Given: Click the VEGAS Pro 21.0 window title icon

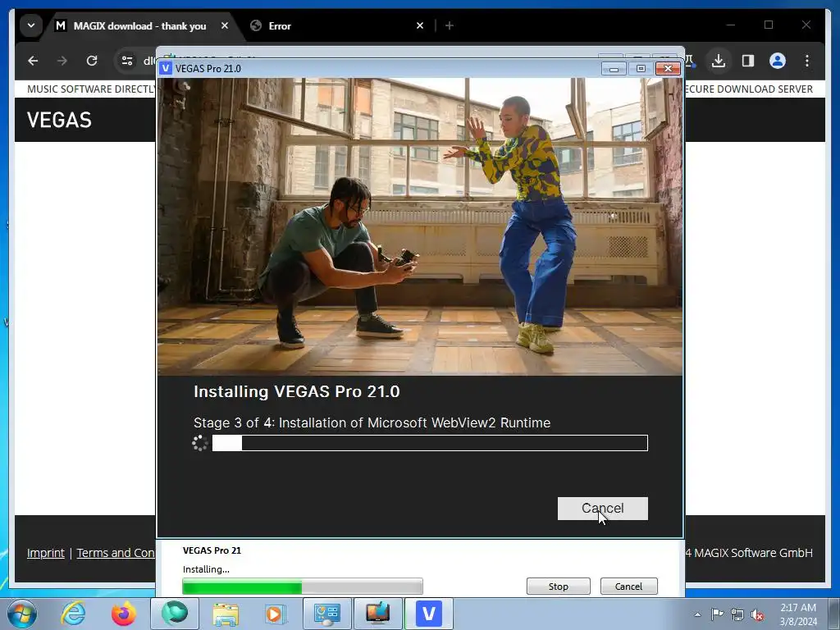Looking at the screenshot, I should (x=166, y=68).
